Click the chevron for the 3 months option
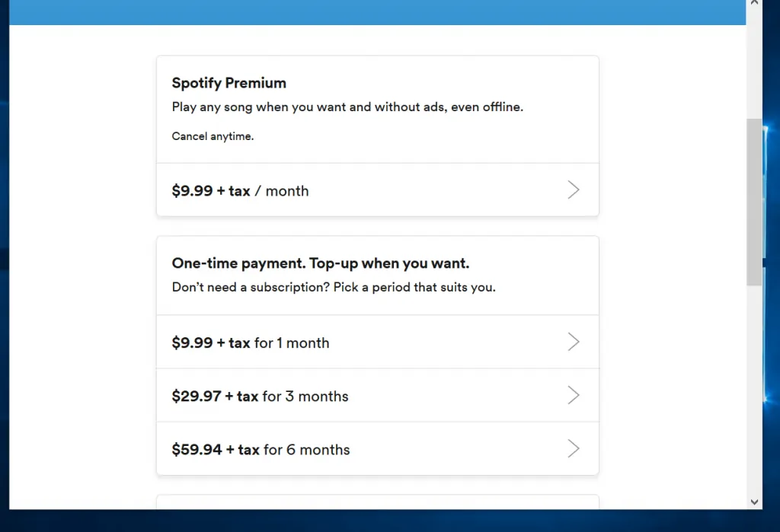Image resolution: width=780 pixels, height=532 pixels. coord(574,395)
